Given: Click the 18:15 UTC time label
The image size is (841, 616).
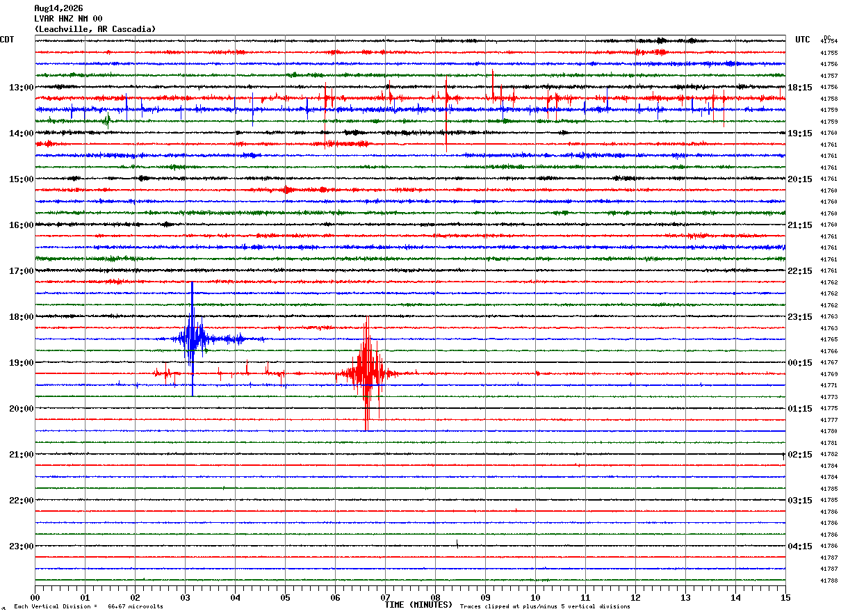Looking at the screenshot, I should 799,87.
